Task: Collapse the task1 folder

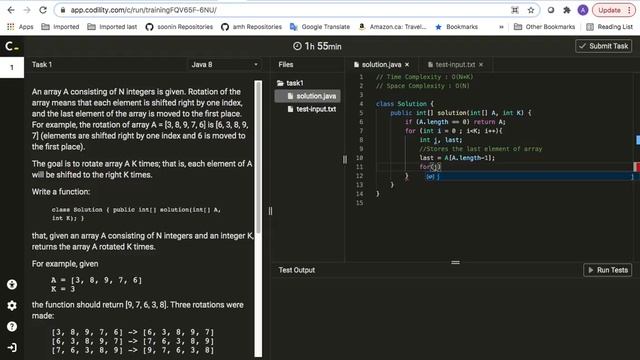Action: [290, 83]
